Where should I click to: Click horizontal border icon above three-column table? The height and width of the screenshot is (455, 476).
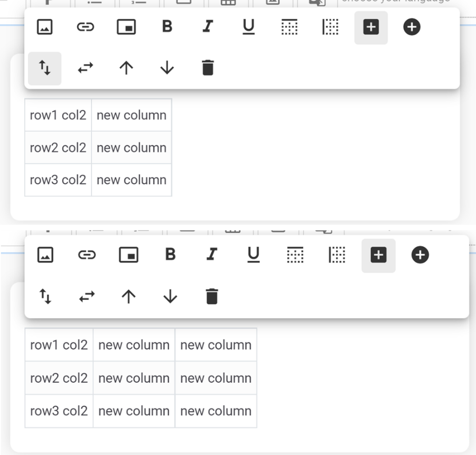(x=295, y=255)
